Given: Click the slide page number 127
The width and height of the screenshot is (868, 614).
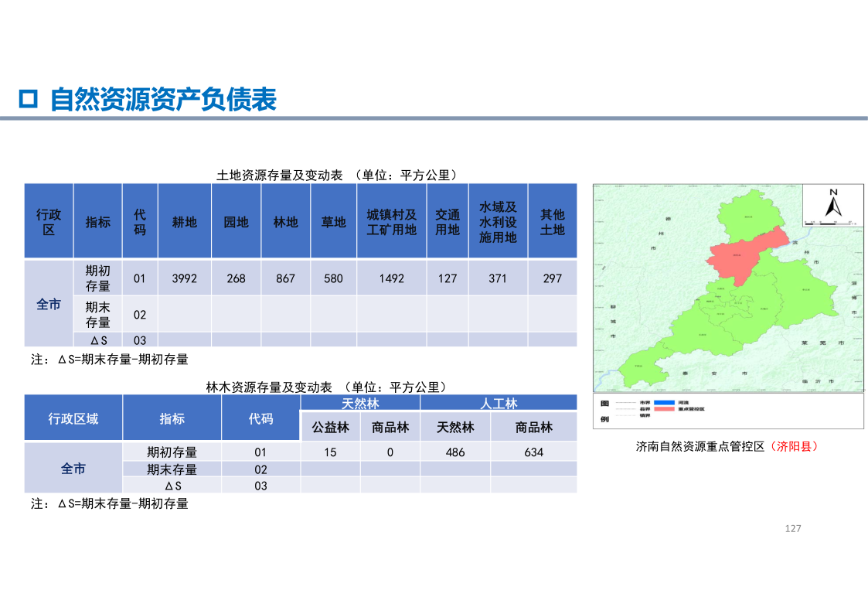Looking at the screenshot, I should click(x=793, y=529).
